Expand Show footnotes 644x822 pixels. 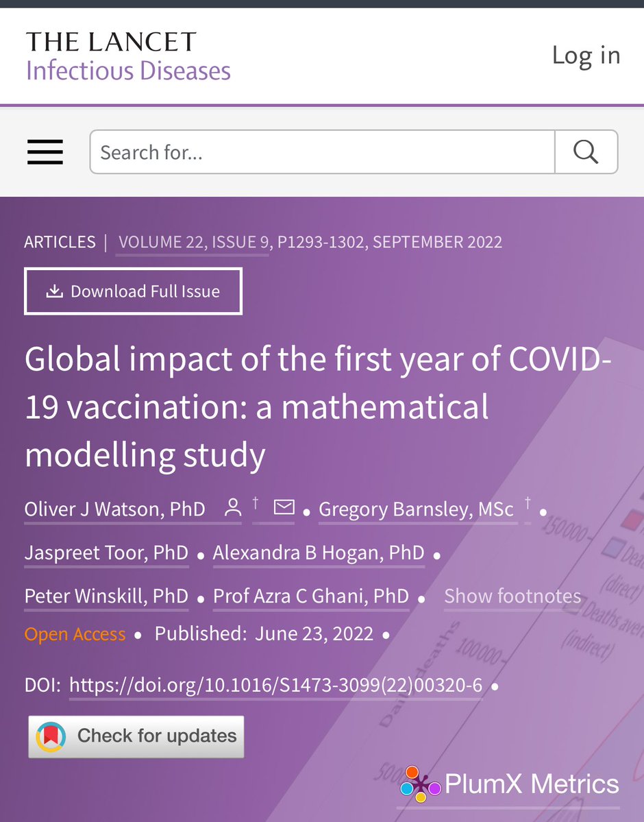512,596
